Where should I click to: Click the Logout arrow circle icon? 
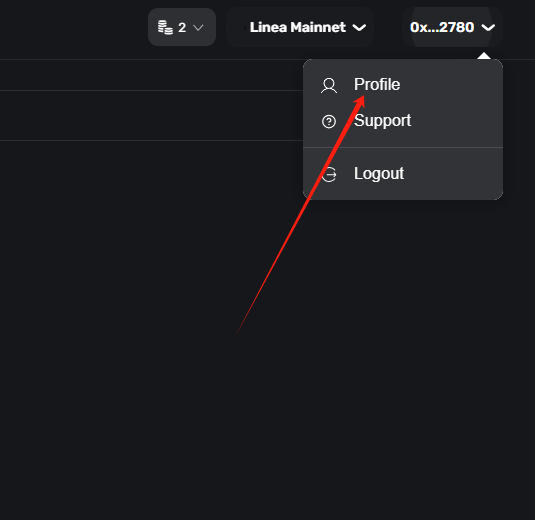click(329, 174)
